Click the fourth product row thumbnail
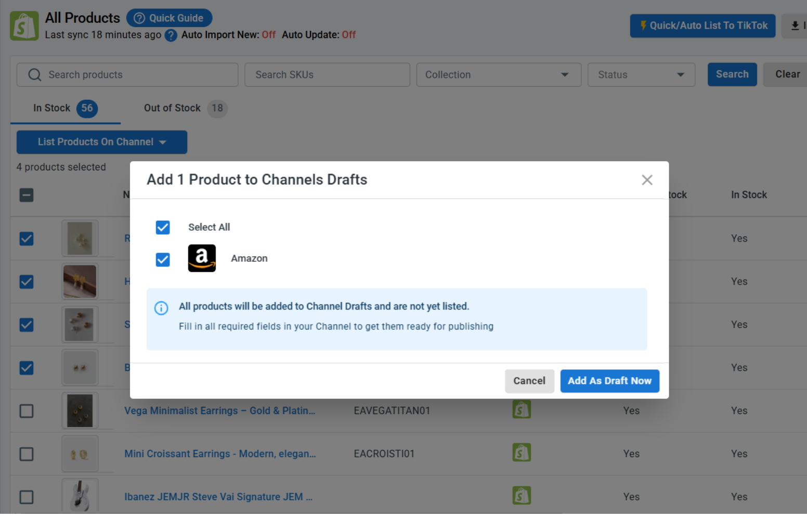The height and width of the screenshot is (532, 807). 80,368
